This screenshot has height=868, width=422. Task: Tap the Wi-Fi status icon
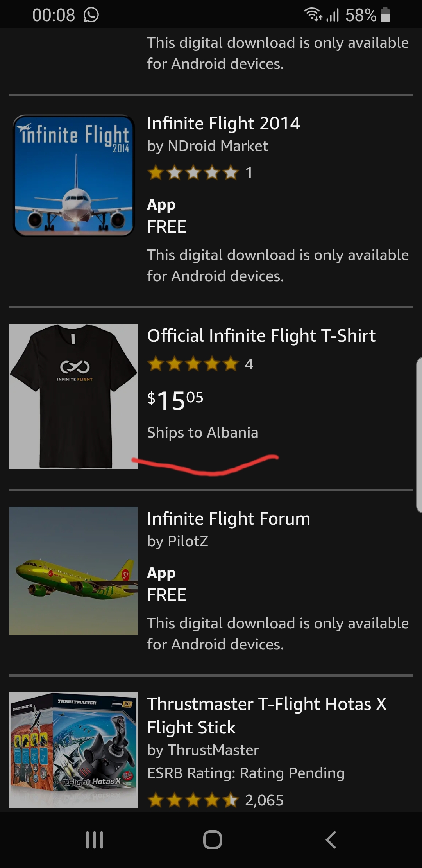(313, 15)
